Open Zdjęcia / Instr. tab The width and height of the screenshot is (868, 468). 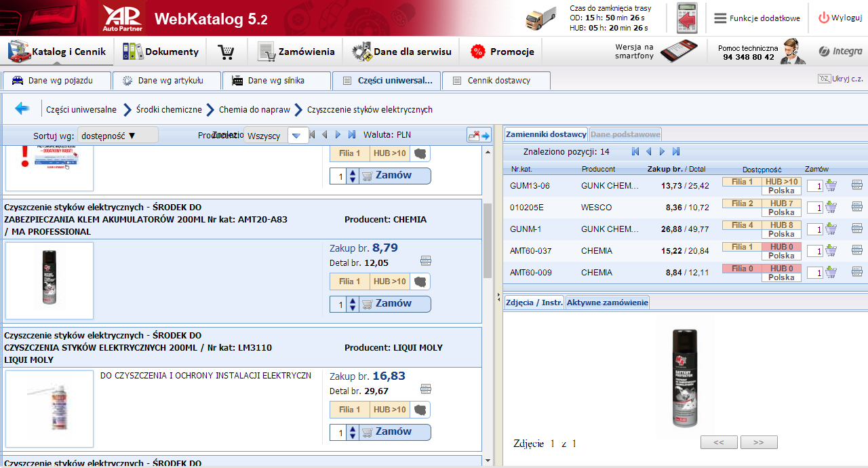click(x=534, y=303)
